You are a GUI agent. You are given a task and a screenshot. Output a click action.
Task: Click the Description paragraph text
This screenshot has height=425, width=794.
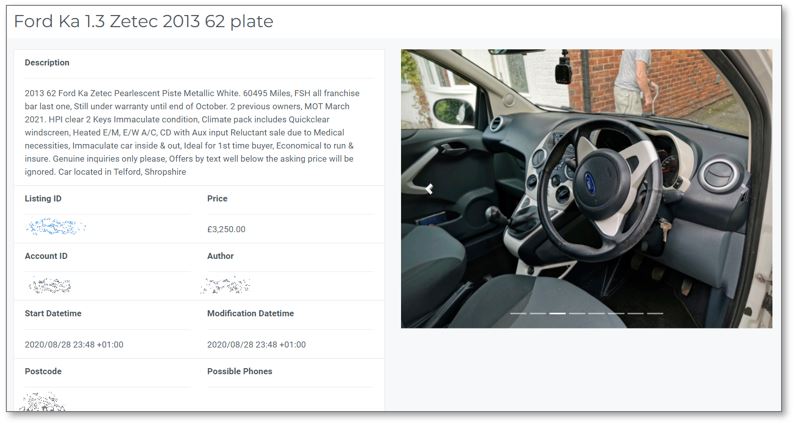click(192, 132)
